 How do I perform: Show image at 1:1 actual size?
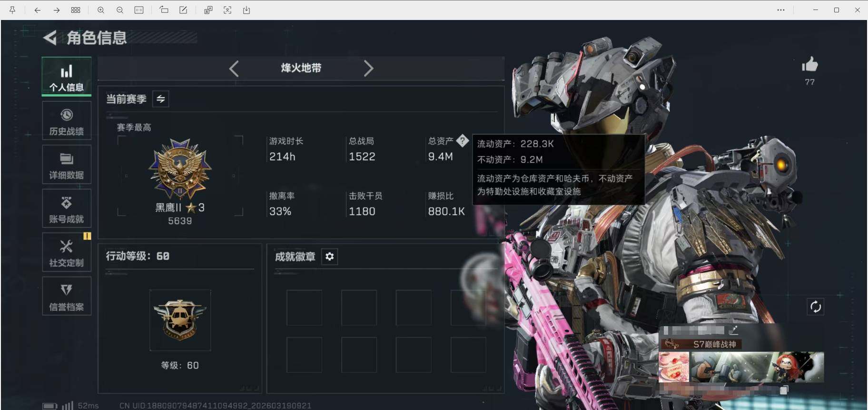click(139, 10)
